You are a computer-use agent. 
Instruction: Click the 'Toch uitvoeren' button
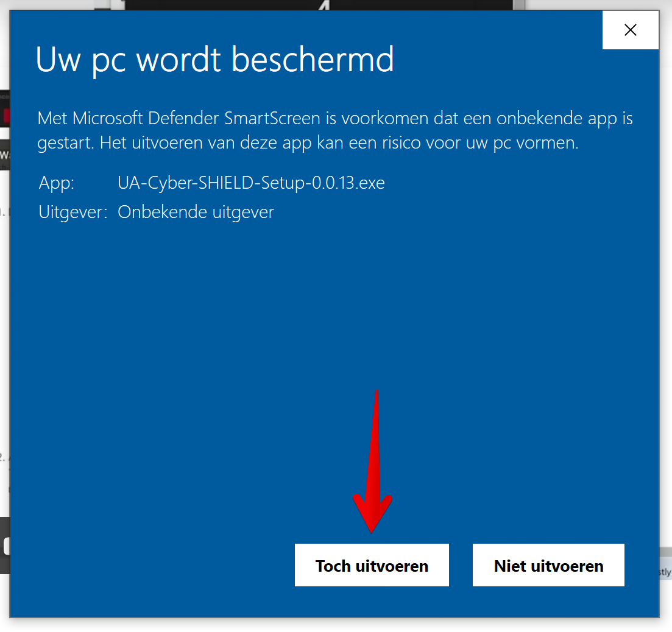pyautogui.click(x=372, y=565)
